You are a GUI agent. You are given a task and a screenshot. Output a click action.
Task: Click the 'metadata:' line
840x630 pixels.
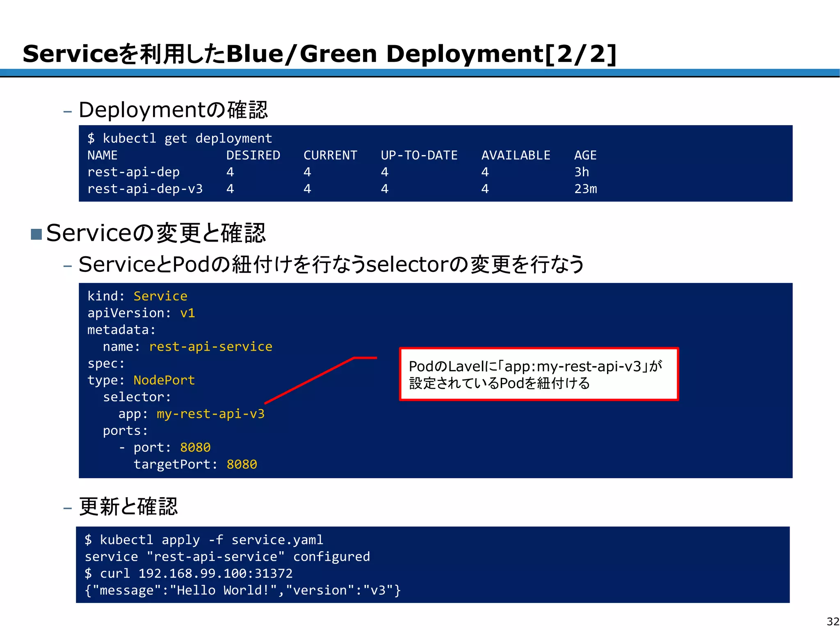[121, 330]
